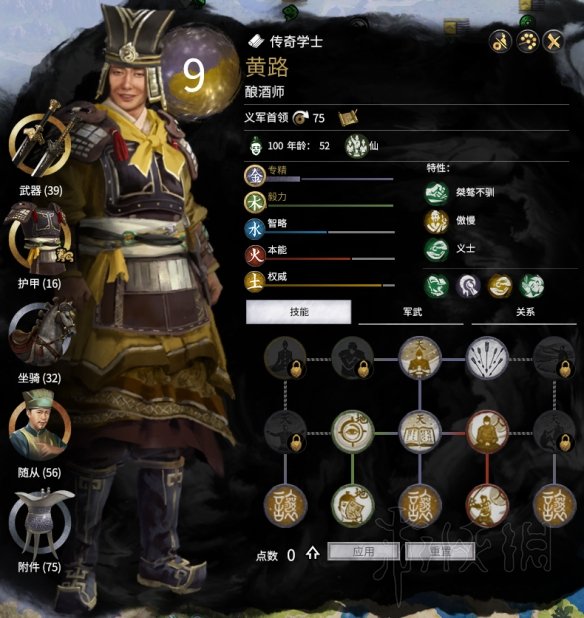The height and width of the screenshot is (618, 584).
Task: Select the open book skill node
Action: [x=420, y=432]
